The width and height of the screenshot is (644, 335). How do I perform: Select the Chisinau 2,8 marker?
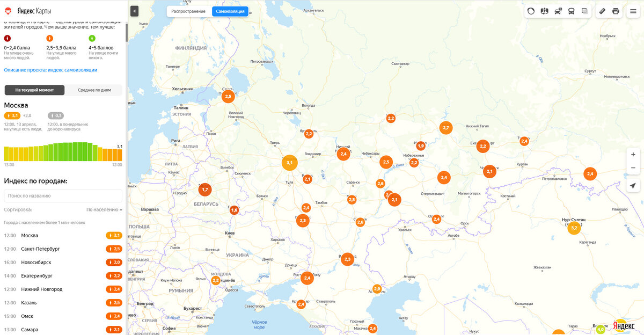tap(216, 280)
